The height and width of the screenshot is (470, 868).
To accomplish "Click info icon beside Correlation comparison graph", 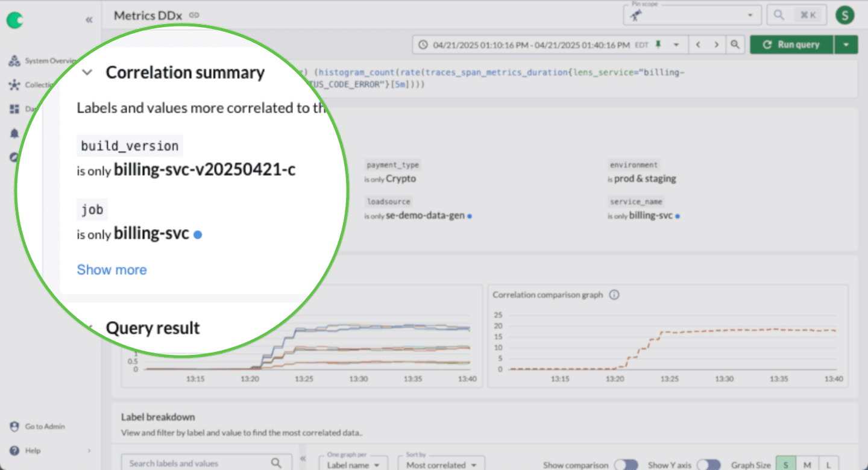I will (614, 295).
